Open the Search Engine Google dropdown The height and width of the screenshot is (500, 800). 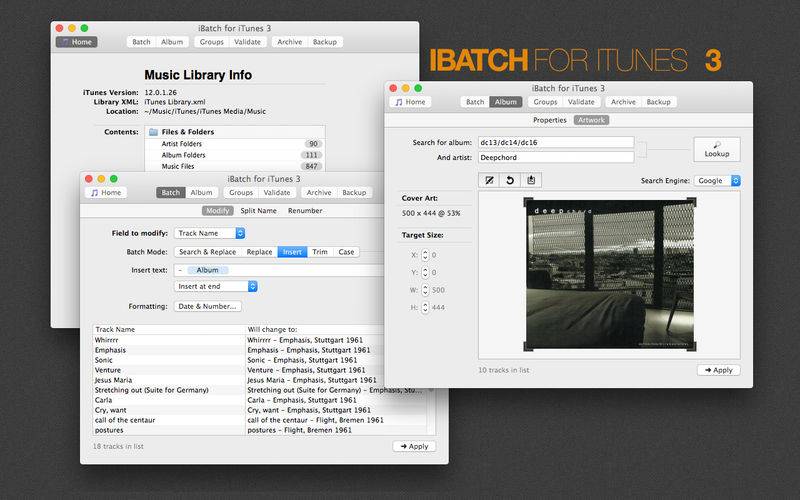click(x=717, y=181)
